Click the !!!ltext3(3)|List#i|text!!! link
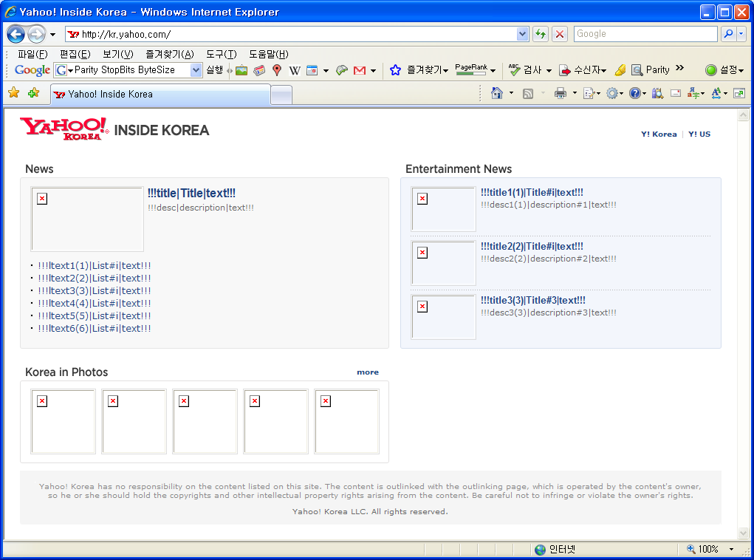754x560 pixels. [95, 290]
